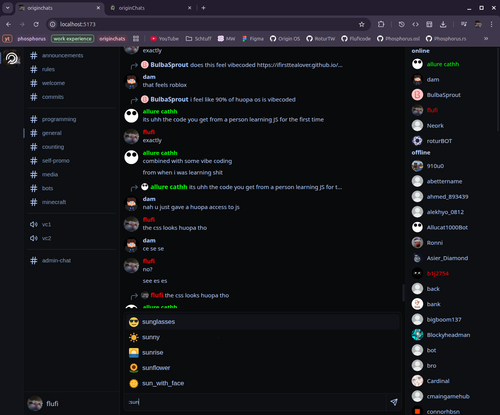Open the Figma bookmark
This screenshot has width=500, height=415.
[x=253, y=39]
